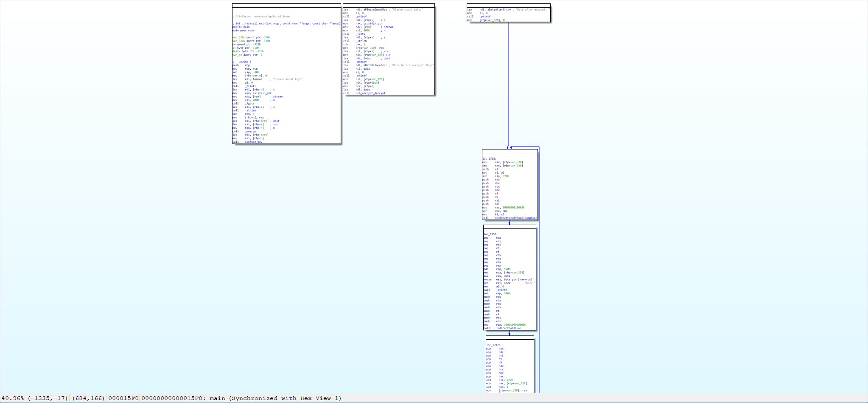Viewport: 868px width, 403px height.
Task: Select 'lea rdi, format' Please input key line
Action: click(x=268, y=79)
